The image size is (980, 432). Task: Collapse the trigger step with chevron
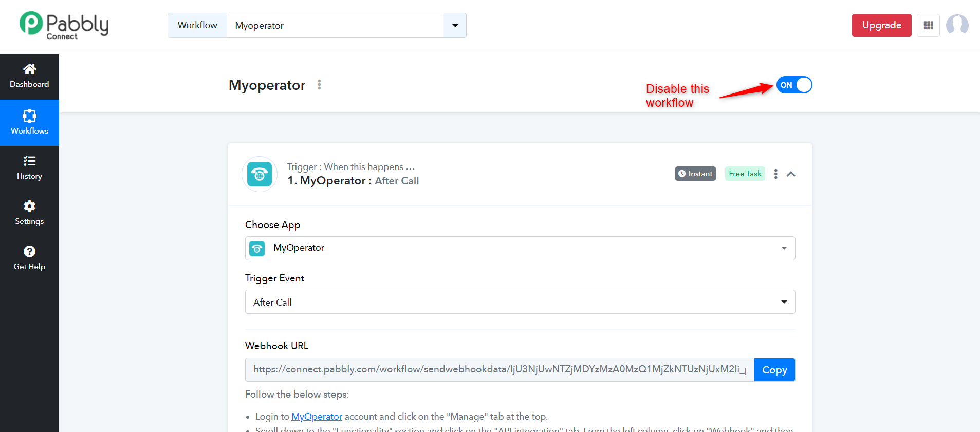click(791, 174)
